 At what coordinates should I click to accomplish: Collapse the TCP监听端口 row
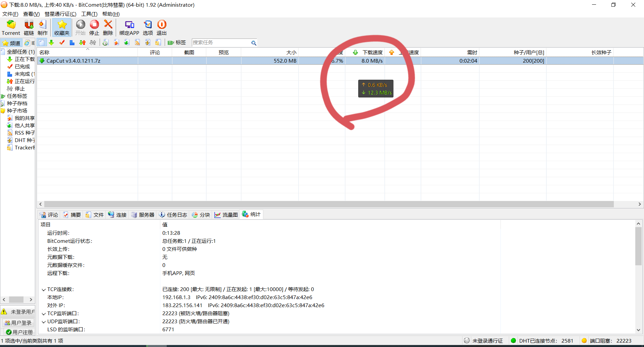pos(44,314)
